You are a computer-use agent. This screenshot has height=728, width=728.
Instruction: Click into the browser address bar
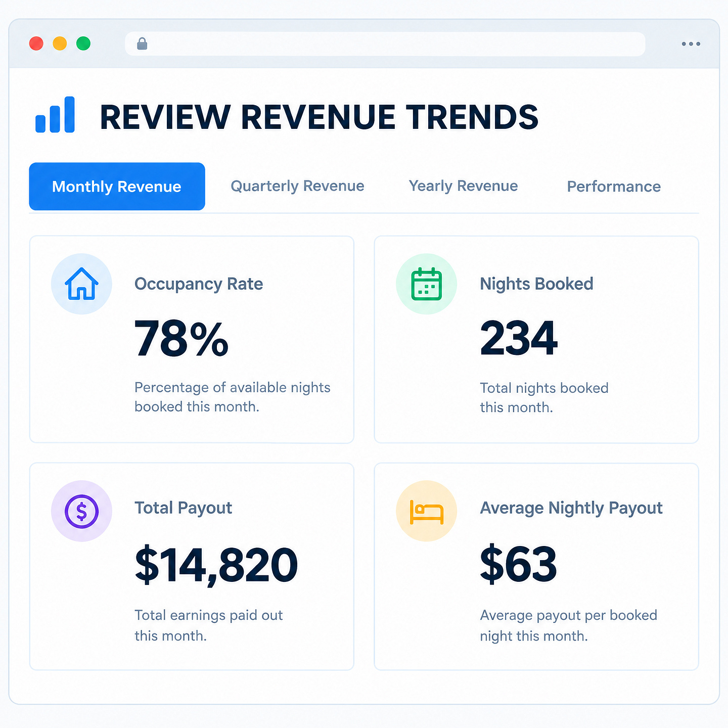[x=385, y=44]
